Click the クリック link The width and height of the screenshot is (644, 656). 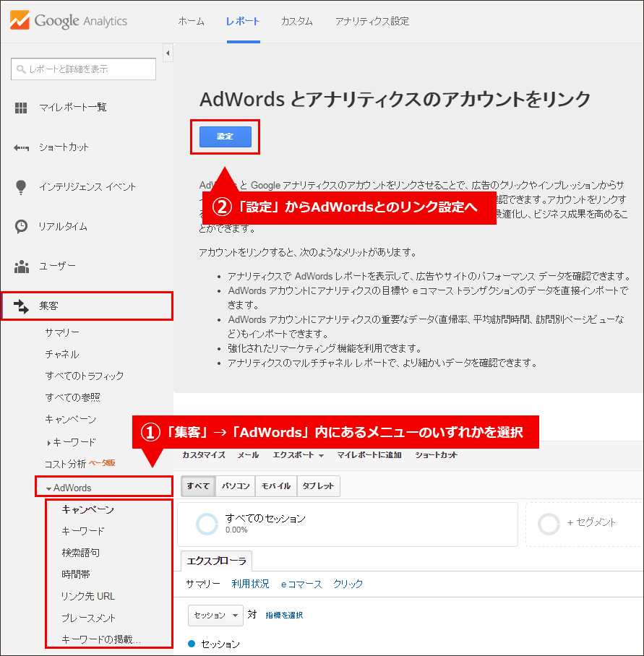348,584
